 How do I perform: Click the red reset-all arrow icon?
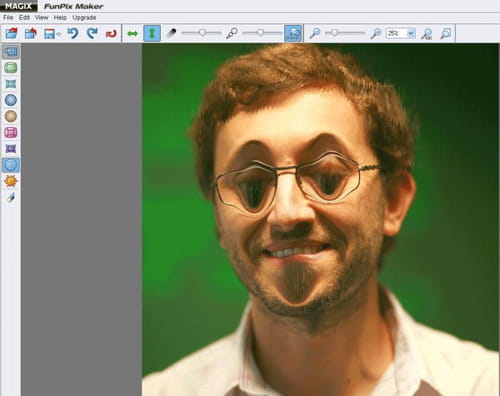[x=111, y=34]
